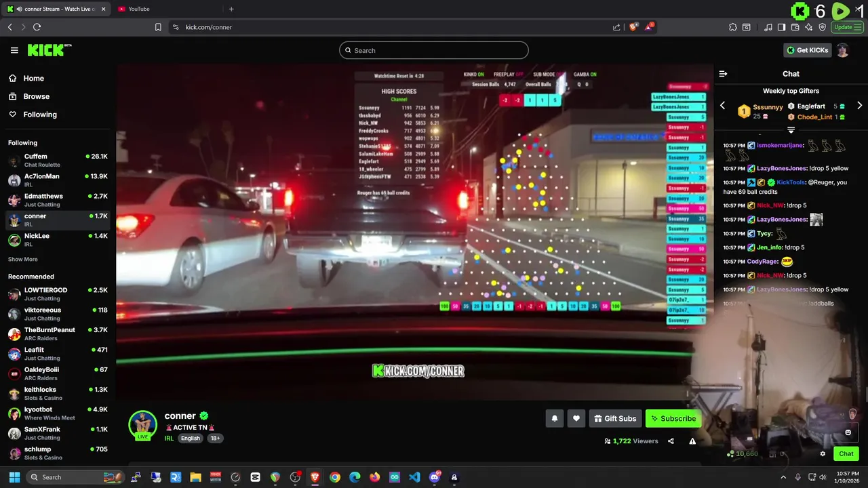Click the 18+ tag
The width and height of the screenshot is (868, 488).
215,439
